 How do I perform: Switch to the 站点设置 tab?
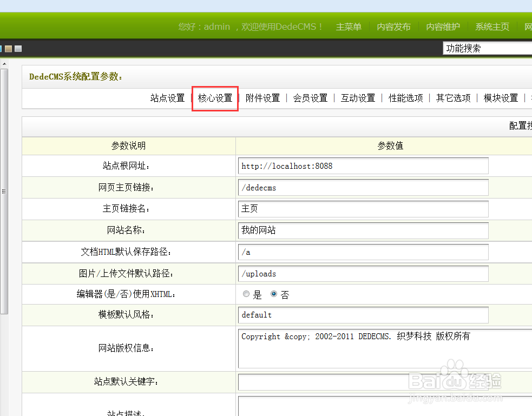pos(167,98)
